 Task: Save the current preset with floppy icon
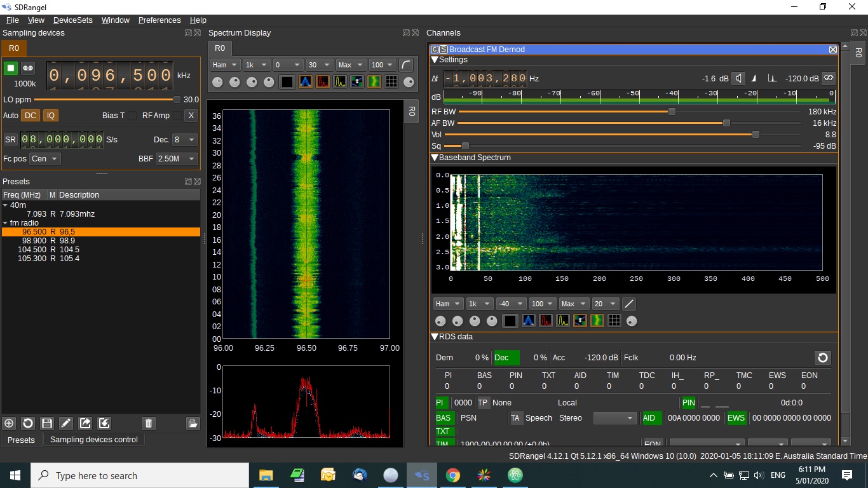click(46, 423)
